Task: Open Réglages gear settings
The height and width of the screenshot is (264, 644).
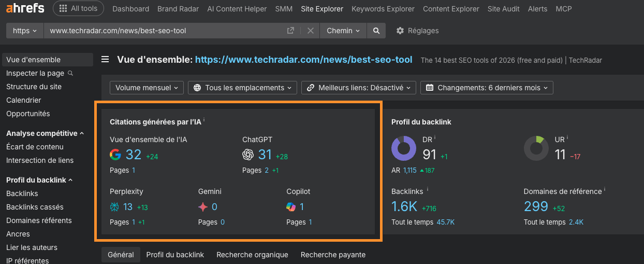Action: tap(417, 31)
